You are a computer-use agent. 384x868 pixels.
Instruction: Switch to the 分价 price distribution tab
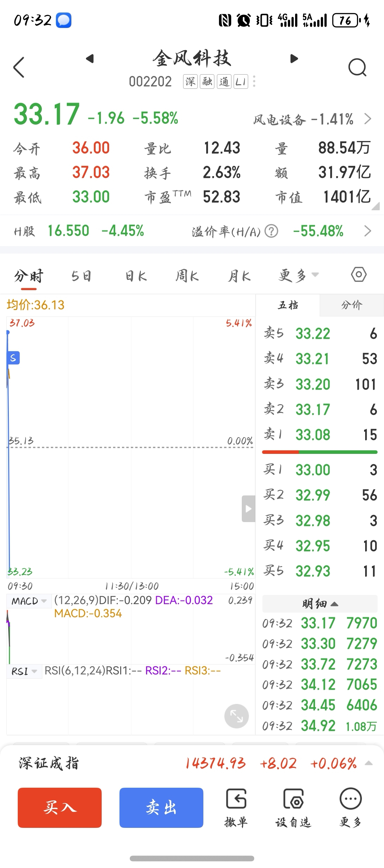click(352, 305)
